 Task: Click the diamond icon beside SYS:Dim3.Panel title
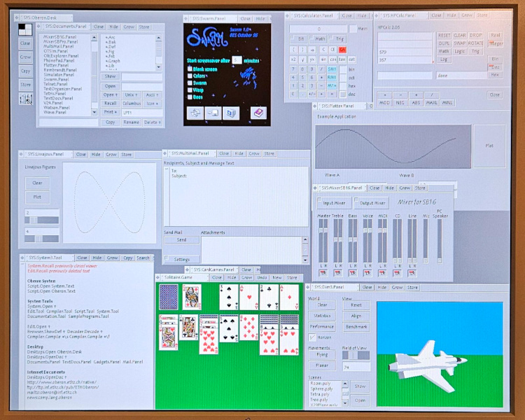tap(308, 288)
